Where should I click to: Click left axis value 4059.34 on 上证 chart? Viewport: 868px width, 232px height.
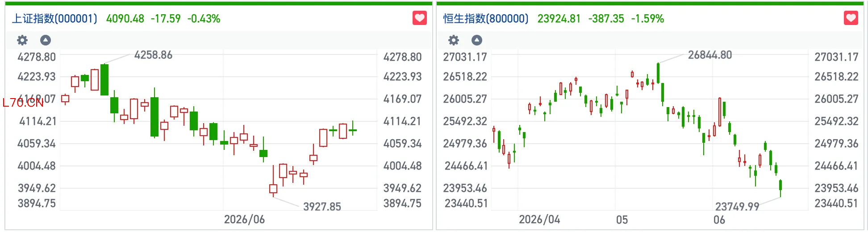[x=37, y=144]
